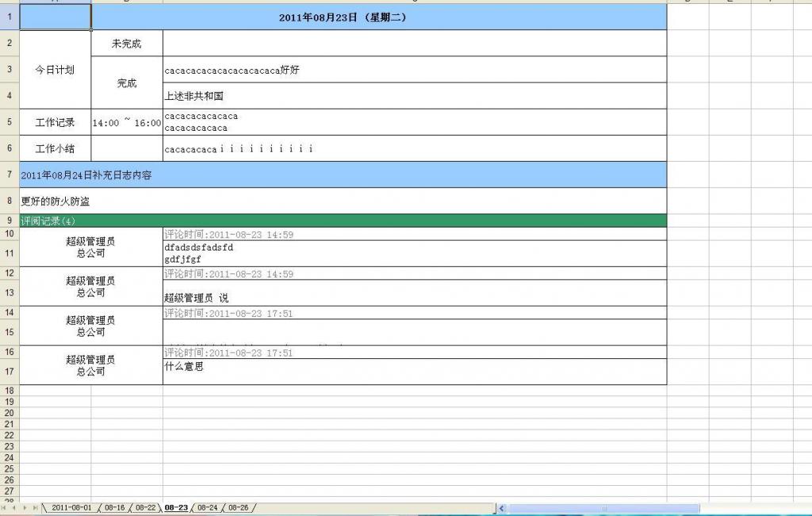Viewport: 812px width, 516px height.
Task: Click the row 7 header number
Action: (8, 175)
